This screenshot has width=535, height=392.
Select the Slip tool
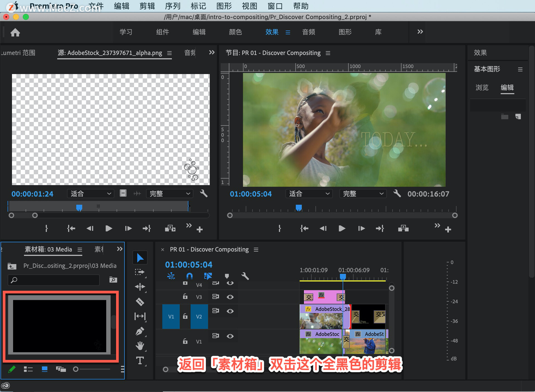click(140, 316)
